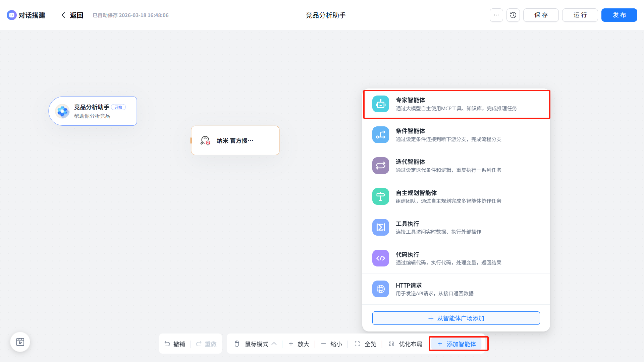Select the 专家智能体 robot icon

[x=380, y=104]
